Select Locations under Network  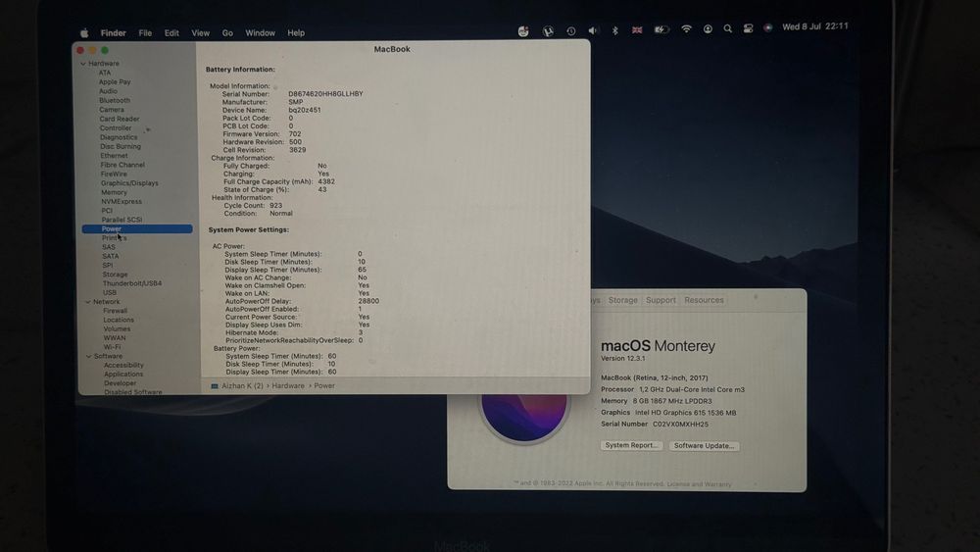(119, 320)
